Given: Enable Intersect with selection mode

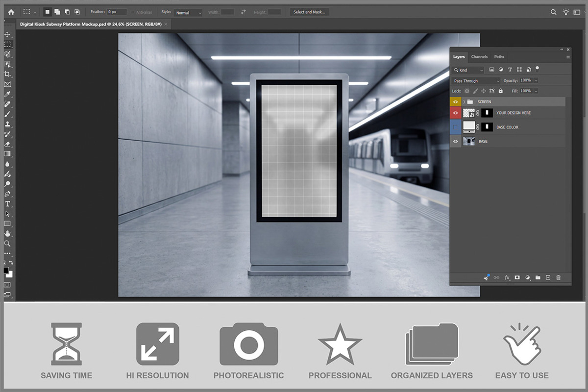Looking at the screenshot, I should (77, 12).
